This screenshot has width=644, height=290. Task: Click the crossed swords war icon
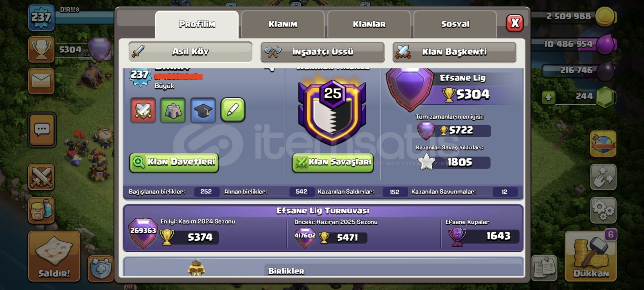tap(41, 177)
